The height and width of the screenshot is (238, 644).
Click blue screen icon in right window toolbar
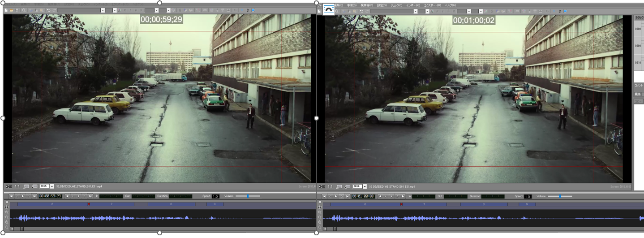pos(565,11)
